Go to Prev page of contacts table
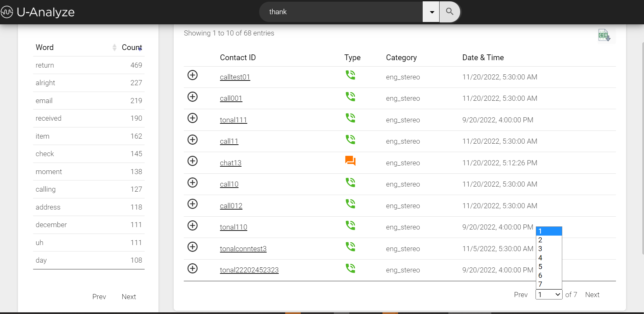The width and height of the screenshot is (644, 314). point(521,295)
